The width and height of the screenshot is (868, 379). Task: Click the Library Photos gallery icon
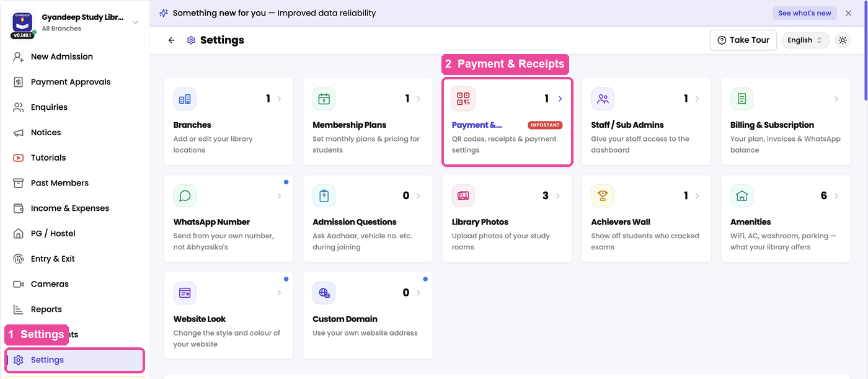pos(463,195)
